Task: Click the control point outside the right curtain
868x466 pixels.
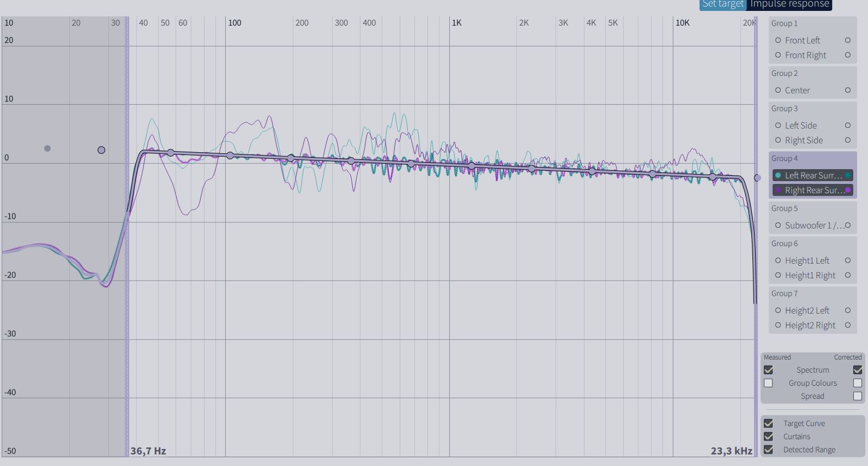Action: pos(757,178)
